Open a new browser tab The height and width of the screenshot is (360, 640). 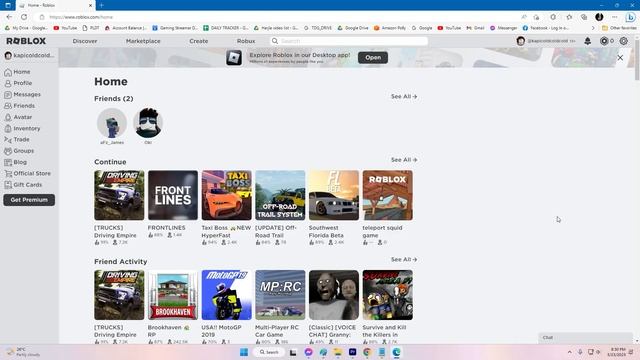[x=101, y=5]
